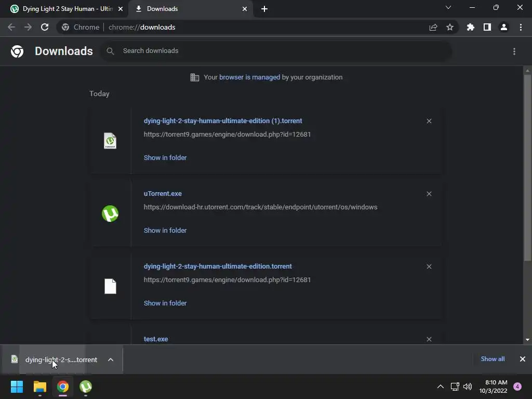Close the Downloads tab
The height and width of the screenshot is (399, 532).
coord(245,9)
